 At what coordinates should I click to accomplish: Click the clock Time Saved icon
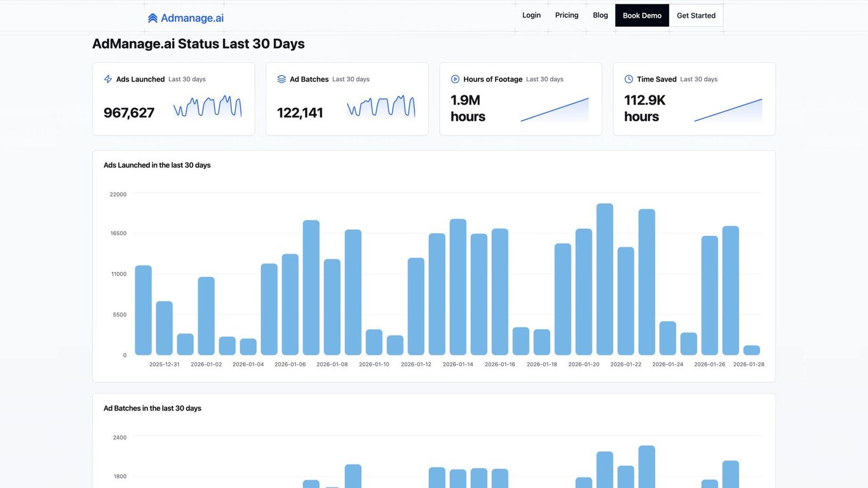click(x=628, y=79)
